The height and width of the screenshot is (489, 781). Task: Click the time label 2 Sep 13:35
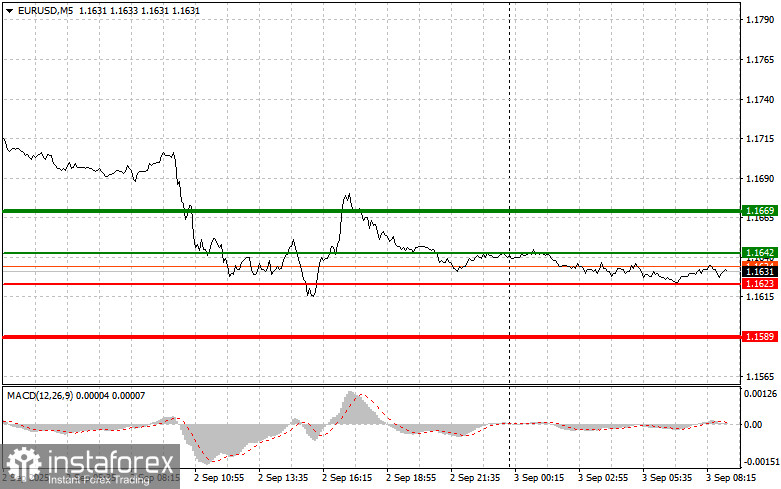coord(283,478)
